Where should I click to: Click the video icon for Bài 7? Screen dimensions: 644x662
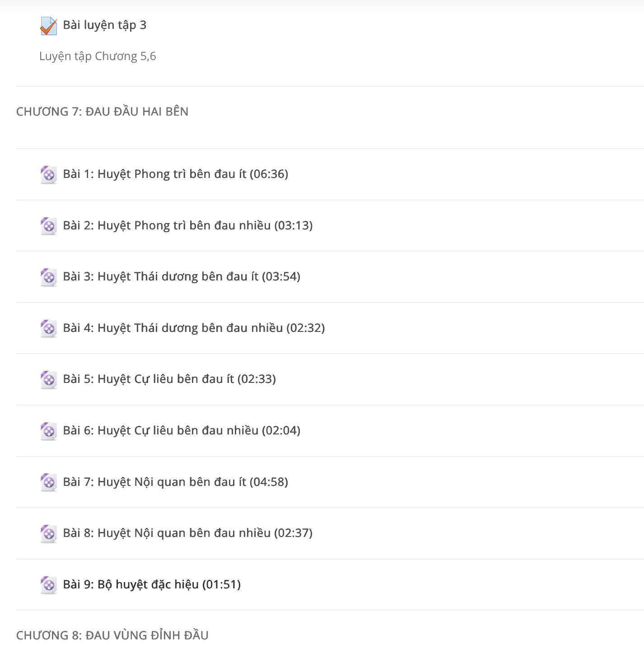pos(48,482)
